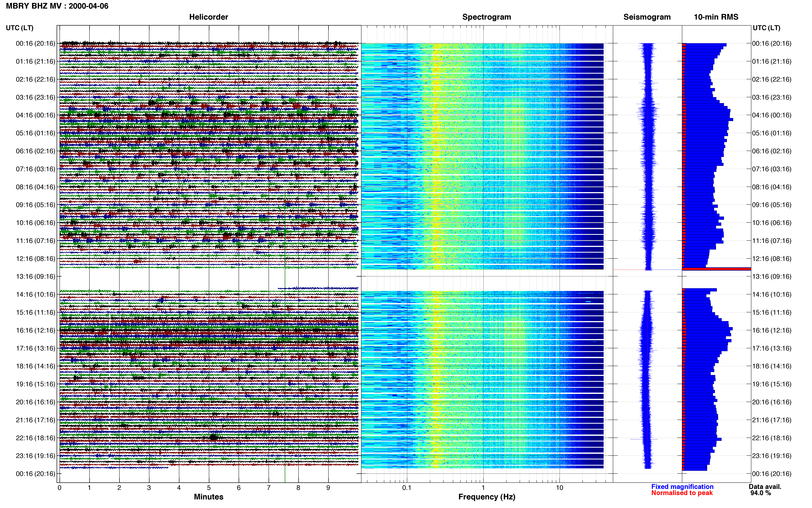Screen dimensions: 812x508
Task: Click the '0' tick on the Minutes axis
Action: [59, 488]
